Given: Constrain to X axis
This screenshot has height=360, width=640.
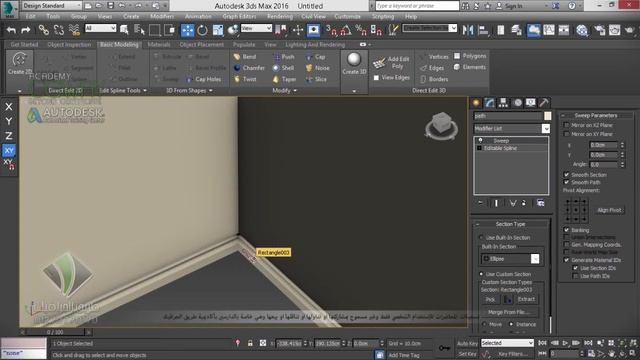Looking at the screenshot, I should click(x=9, y=107).
